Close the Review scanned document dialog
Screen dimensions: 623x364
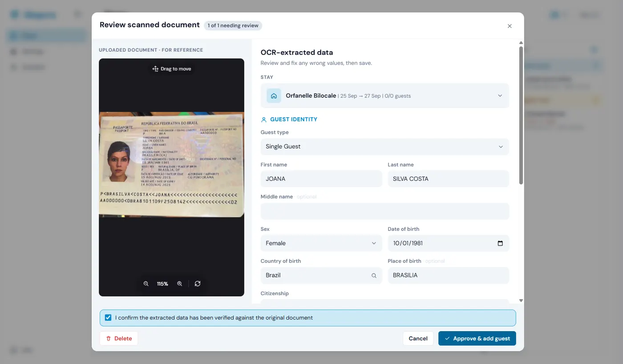[x=510, y=26]
